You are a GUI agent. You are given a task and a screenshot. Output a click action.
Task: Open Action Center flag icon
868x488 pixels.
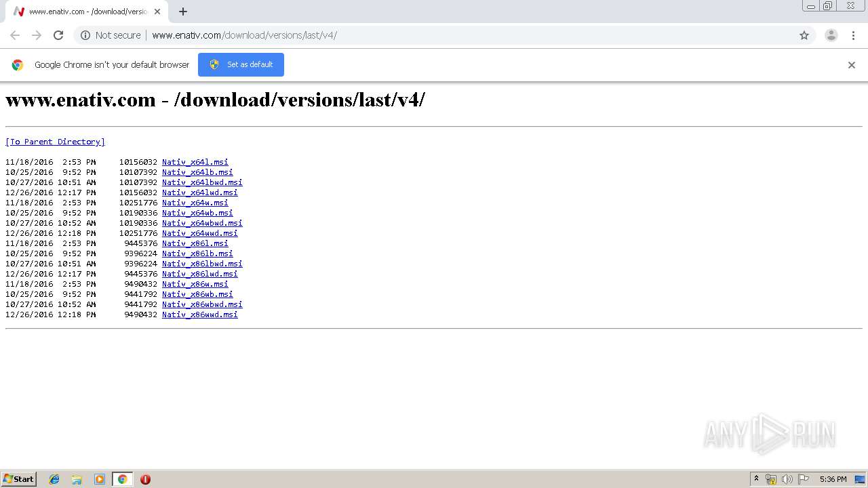click(x=804, y=479)
